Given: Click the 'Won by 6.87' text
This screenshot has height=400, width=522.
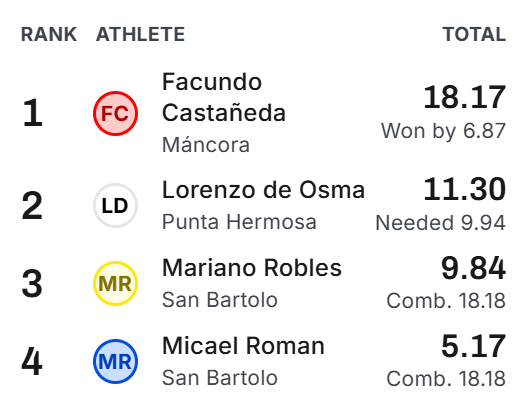Looking at the screenshot, I should pyautogui.click(x=443, y=131).
